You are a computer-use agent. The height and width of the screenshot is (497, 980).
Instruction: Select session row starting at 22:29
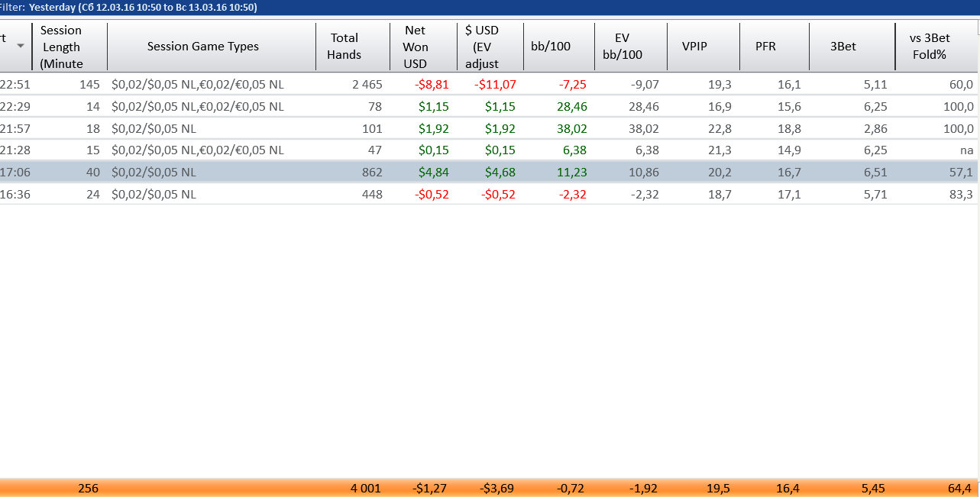pyautogui.click(x=490, y=107)
